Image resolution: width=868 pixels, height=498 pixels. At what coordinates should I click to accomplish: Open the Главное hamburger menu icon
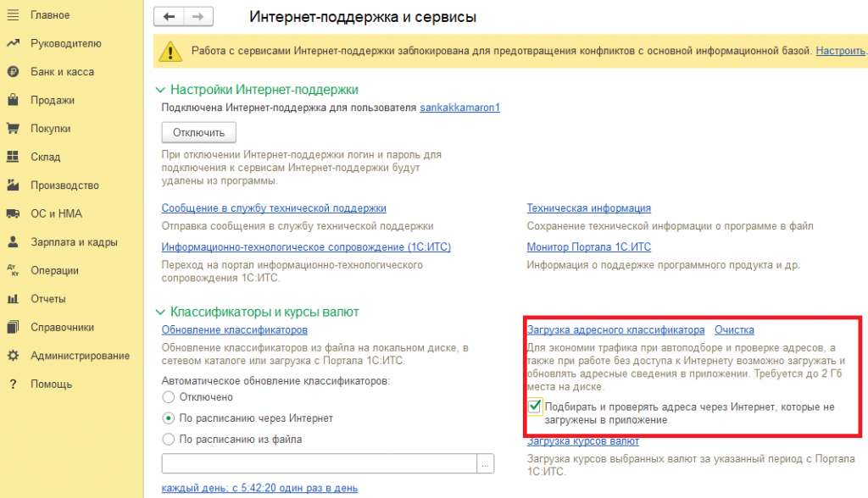pyautogui.click(x=13, y=15)
